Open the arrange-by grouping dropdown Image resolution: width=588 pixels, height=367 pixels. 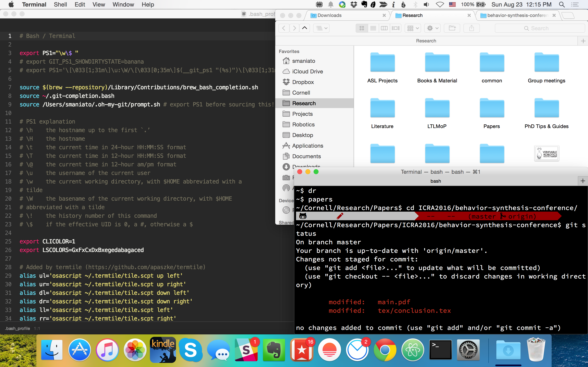tap(413, 28)
